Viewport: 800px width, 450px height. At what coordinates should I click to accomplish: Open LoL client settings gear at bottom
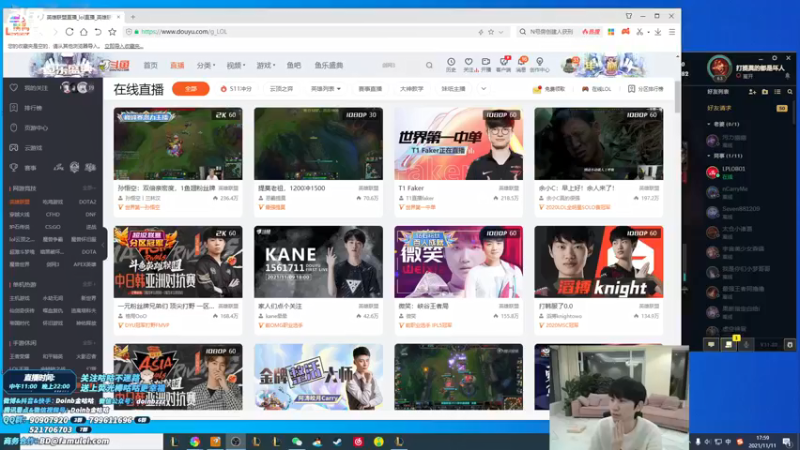tap(790, 344)
